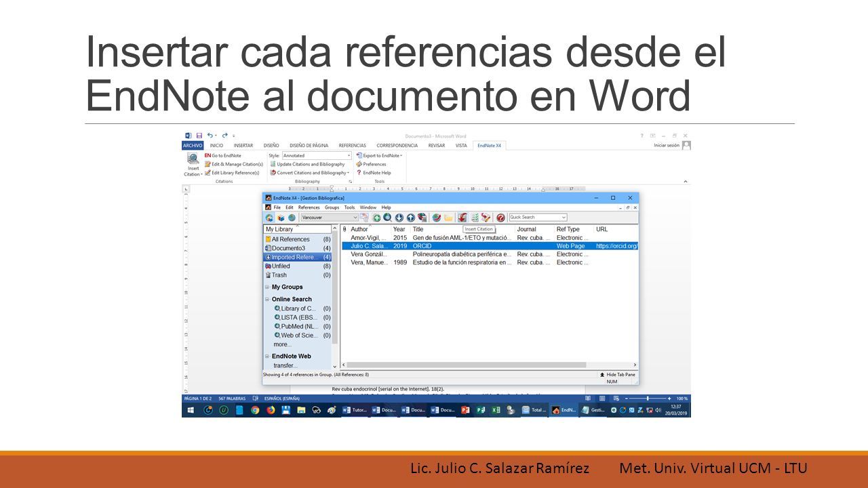Select Web of Science online search
The width and height of the screenshot is (868, 488).
coord(302,335)
